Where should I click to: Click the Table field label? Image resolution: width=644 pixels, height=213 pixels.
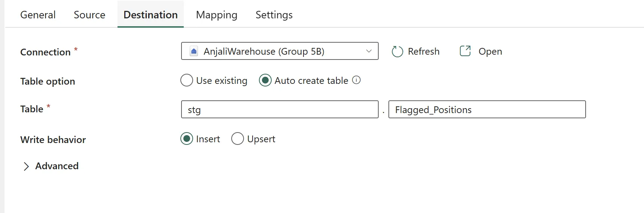tap(32, 109)
